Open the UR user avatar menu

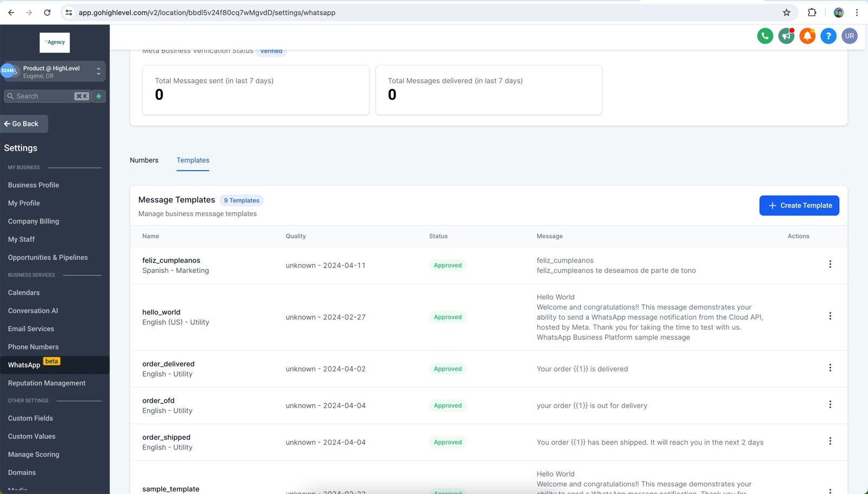tap(850, 36)
